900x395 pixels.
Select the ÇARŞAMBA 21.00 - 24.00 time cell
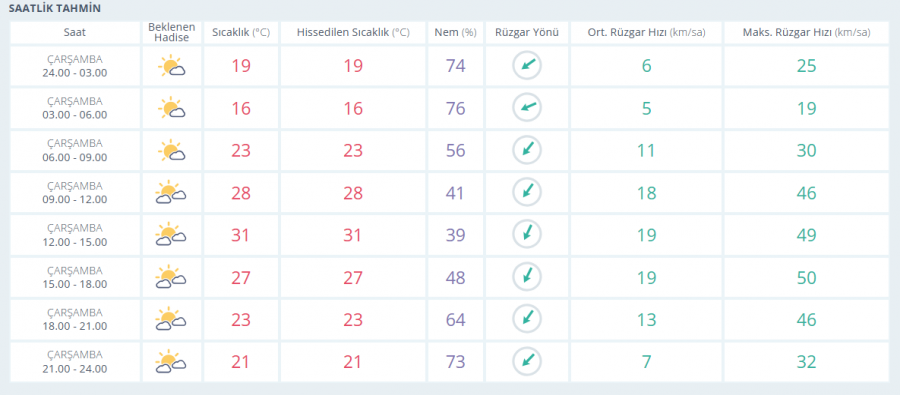[x=75, y=361]
